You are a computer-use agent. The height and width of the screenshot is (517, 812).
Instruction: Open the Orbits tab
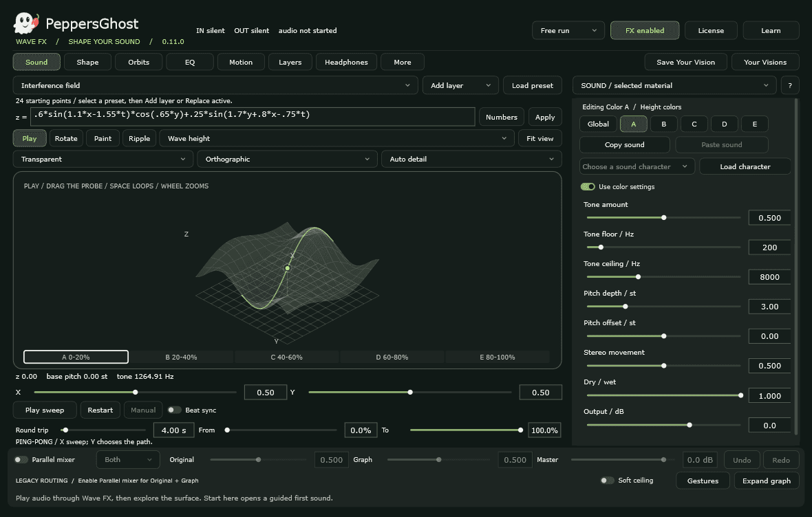tap(139, 62)
